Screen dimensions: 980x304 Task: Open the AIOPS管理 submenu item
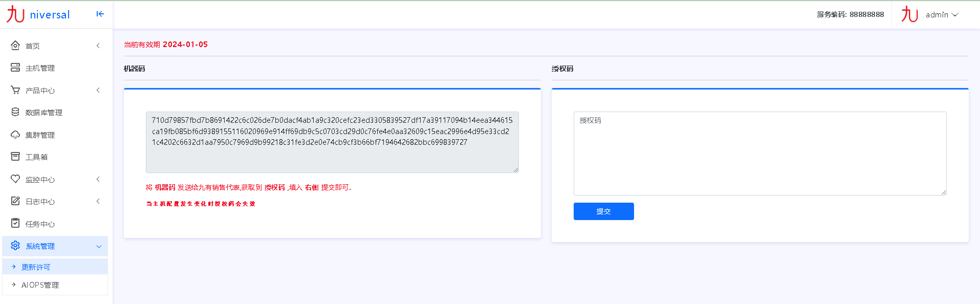tap(40, 285)
